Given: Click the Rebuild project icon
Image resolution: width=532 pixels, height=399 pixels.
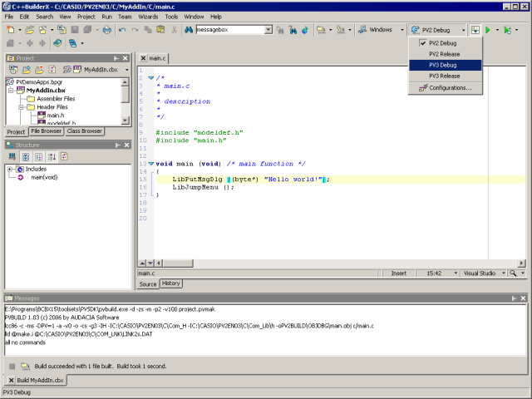Looking at the screenshot, I should (340, 30).
